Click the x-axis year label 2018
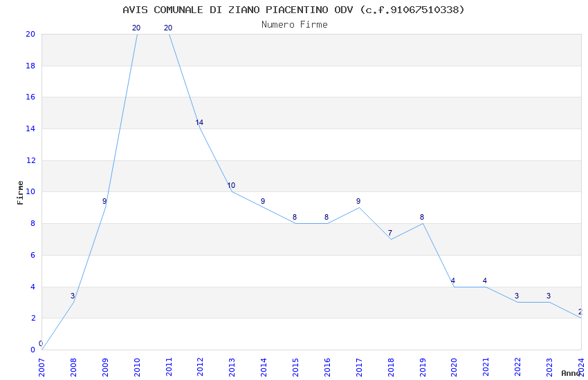Image resolution: width=588 pixels, height=380 pixels. [391, 368]
